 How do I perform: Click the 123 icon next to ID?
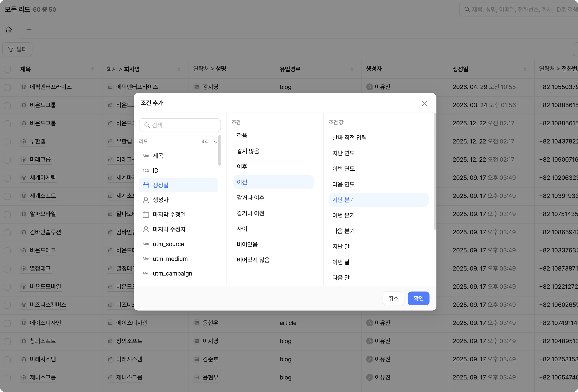[146, 171]
